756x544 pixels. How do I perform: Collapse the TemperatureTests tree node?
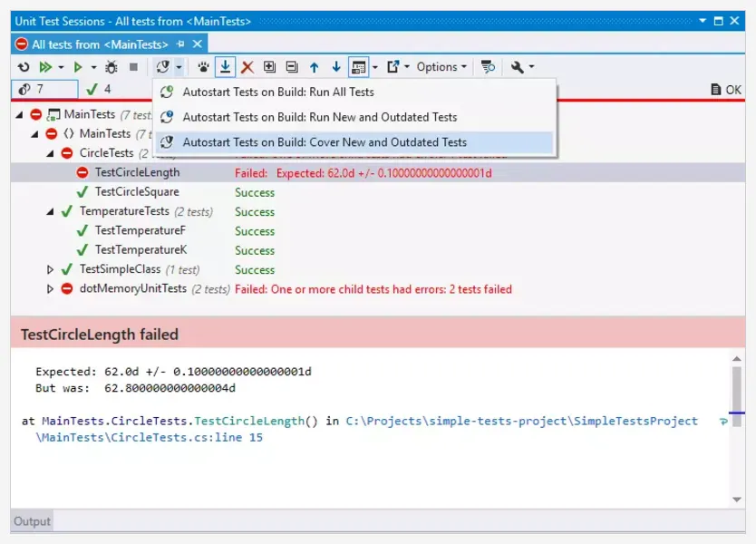[x=51, y=211]
